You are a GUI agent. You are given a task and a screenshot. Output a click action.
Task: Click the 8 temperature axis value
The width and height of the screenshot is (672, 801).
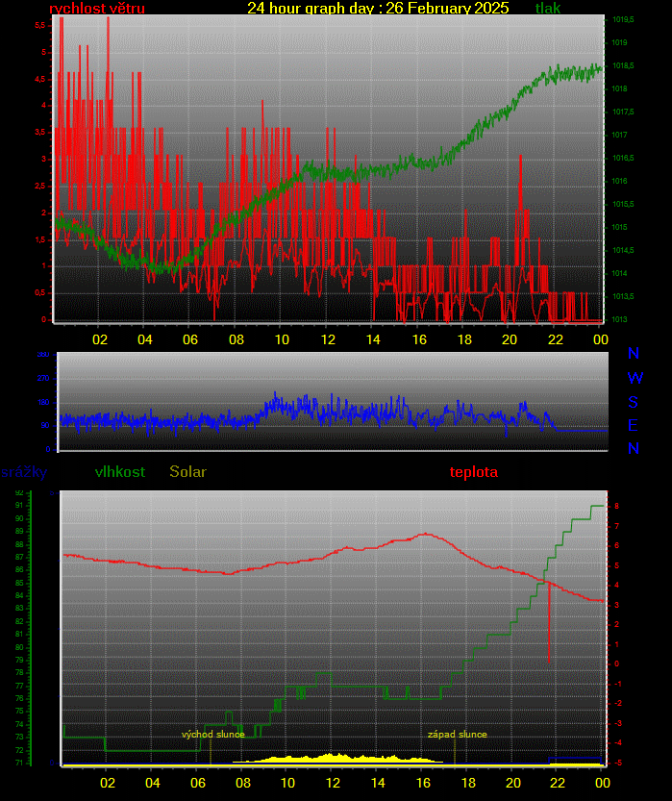point(617,506)
